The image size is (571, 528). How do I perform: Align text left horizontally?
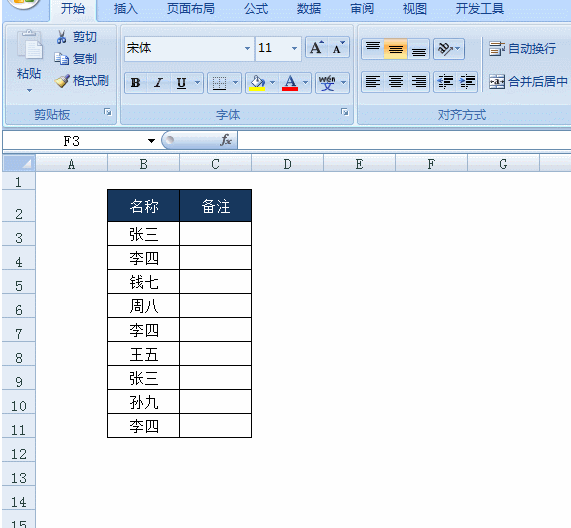tap(373, 82)
